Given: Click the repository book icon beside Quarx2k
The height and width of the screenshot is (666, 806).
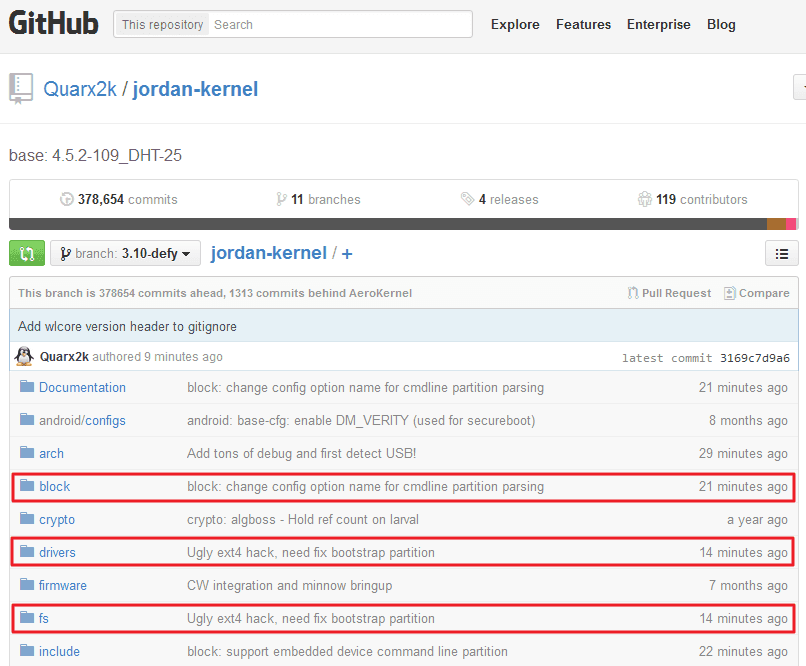Looking at the screenshot, I should click(21, 88).
